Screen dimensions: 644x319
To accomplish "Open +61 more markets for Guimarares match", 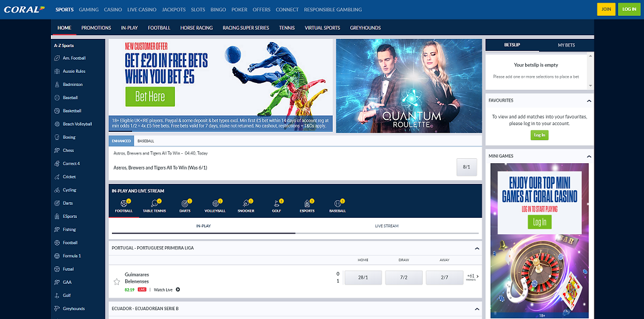I will [473, 277].
